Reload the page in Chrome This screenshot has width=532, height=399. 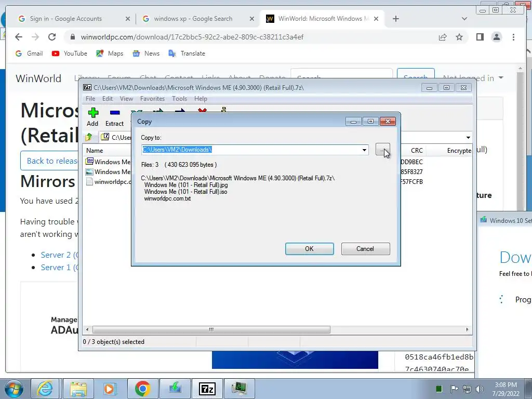tap(52, 37)
